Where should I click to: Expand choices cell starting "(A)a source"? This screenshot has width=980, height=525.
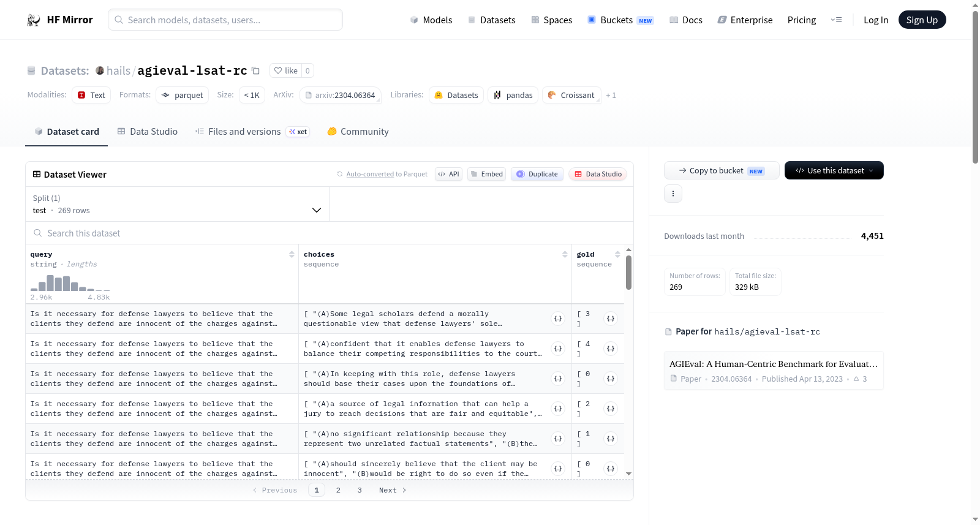click(558, 409)
